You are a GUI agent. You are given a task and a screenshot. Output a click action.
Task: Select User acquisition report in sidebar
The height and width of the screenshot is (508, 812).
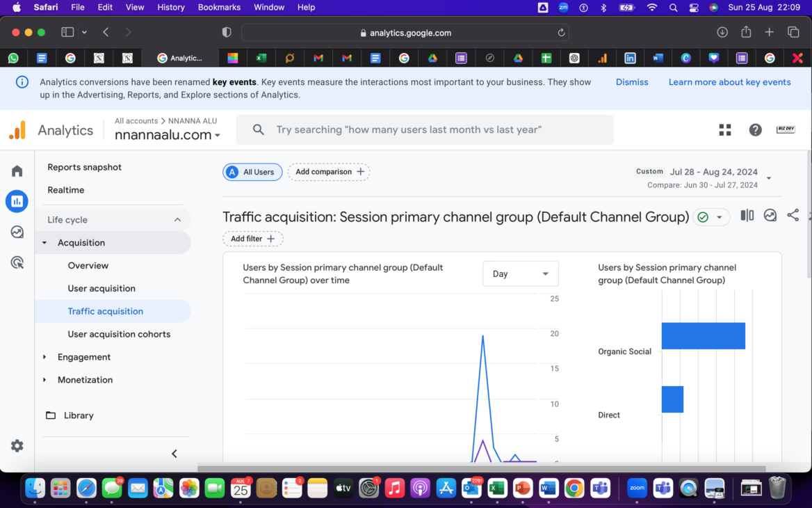(101, 289)
